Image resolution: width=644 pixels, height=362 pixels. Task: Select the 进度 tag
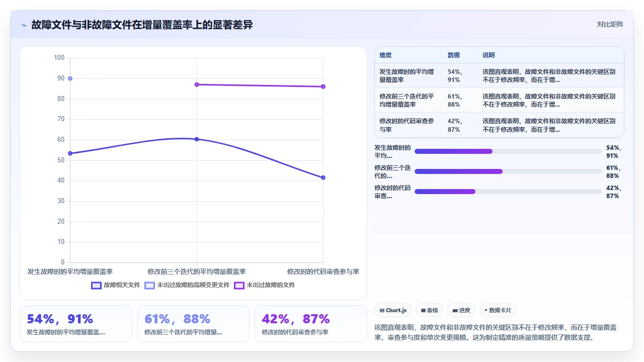[x=461, y=310]
